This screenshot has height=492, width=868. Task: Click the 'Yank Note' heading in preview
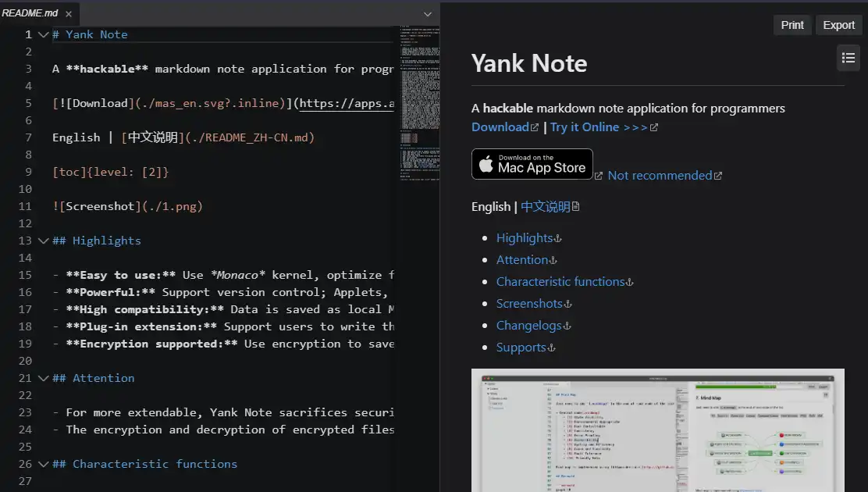[529, 63]
